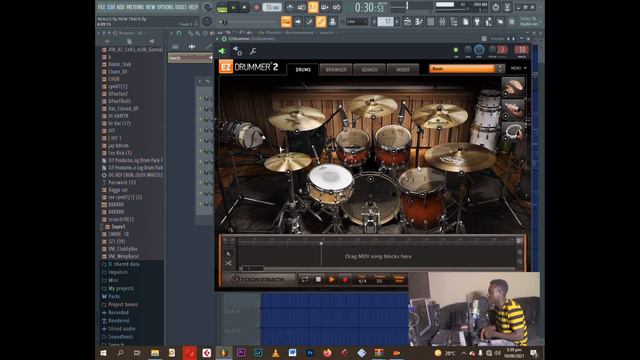The image size is (640, 360).
Task: Switch to the BROWSER tab in EZdrummer
Action: 336,69
